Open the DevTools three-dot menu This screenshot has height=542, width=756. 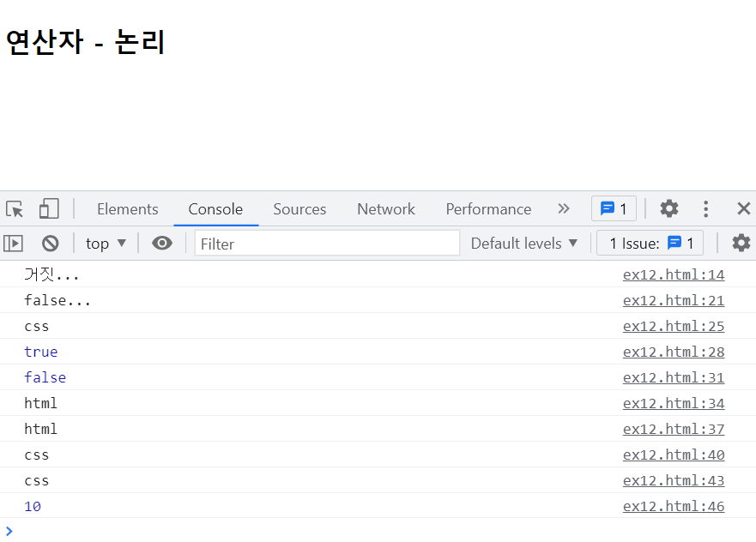[706, 208]
